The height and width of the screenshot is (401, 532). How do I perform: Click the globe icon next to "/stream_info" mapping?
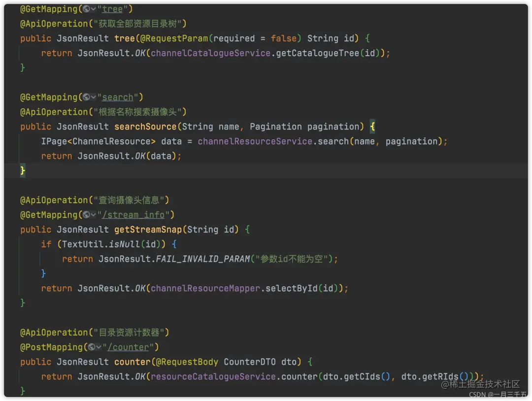[x=86, y=215]
